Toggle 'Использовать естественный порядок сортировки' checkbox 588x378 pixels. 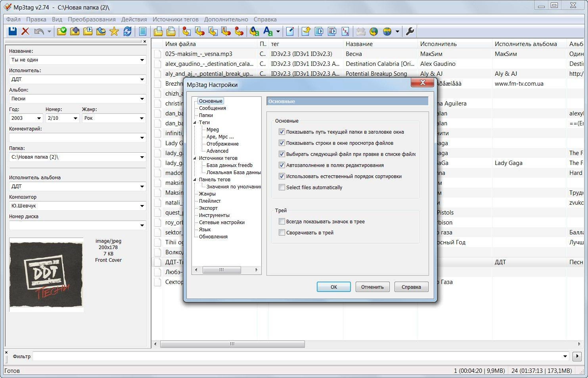(282, 176)
